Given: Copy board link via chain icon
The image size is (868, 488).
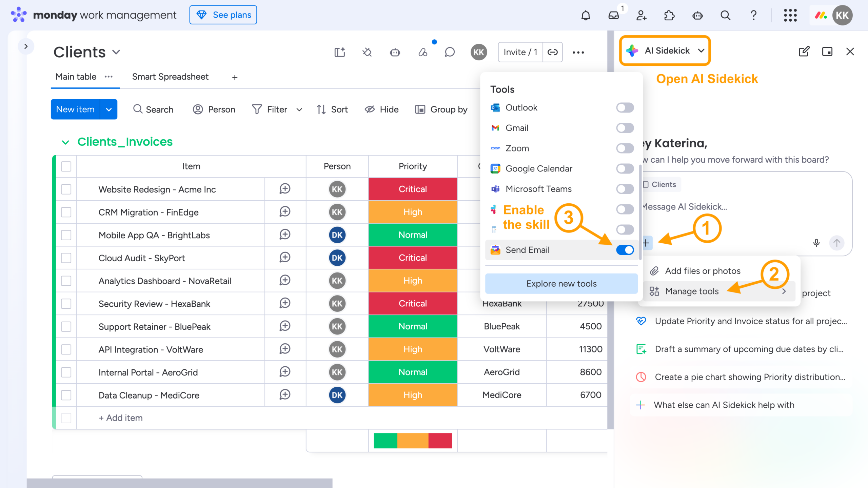Looking at the screenshot, I should [553, 52].
